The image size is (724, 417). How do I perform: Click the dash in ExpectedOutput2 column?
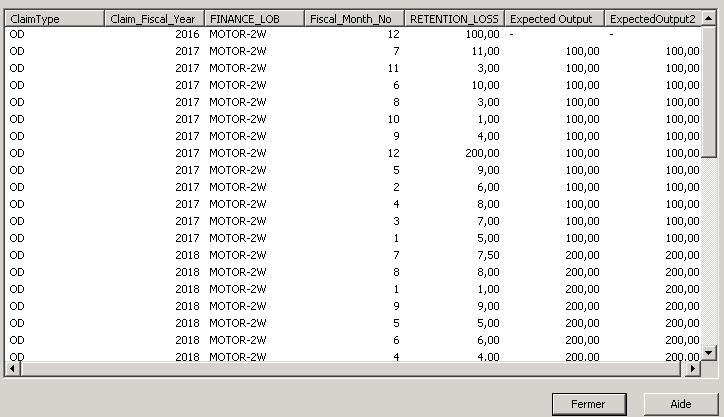point(611,34)
